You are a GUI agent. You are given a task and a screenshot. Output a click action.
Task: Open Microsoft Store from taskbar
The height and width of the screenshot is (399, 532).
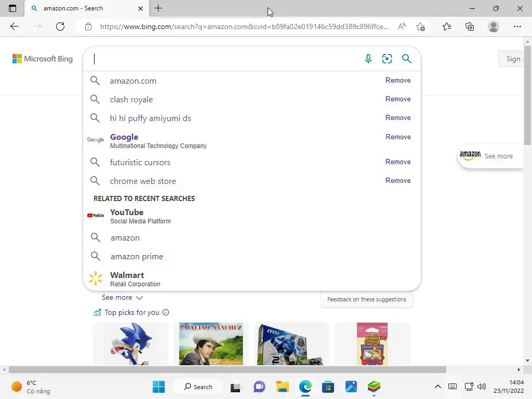pyautogui.click(x=328, y=387)
